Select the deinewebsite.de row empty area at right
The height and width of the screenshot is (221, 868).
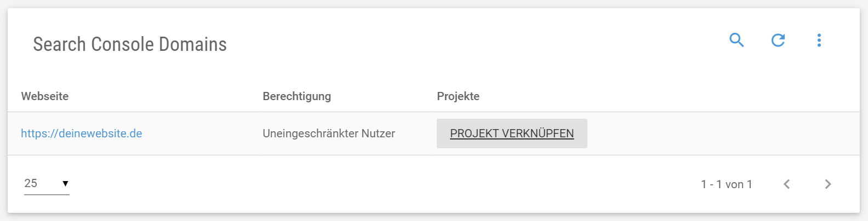723,133
